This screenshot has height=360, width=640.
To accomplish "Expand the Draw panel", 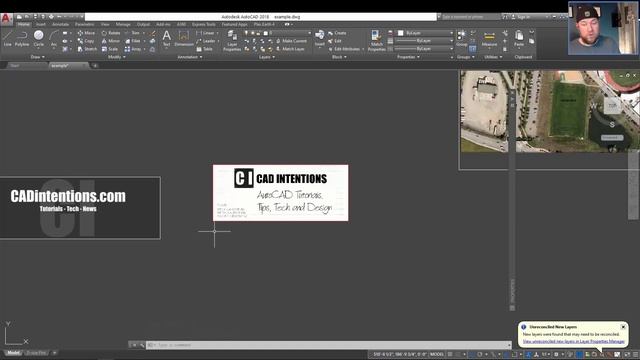I will point(38,57).
